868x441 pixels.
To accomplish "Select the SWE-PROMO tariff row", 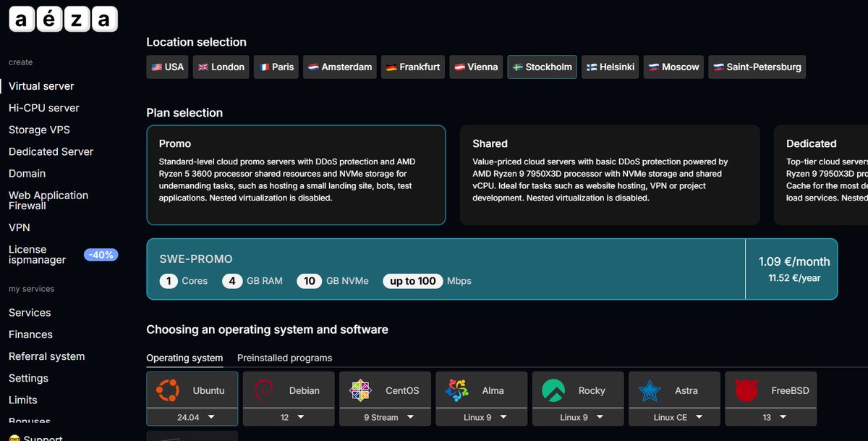I will pyautogui.click(x=492, y=269).
